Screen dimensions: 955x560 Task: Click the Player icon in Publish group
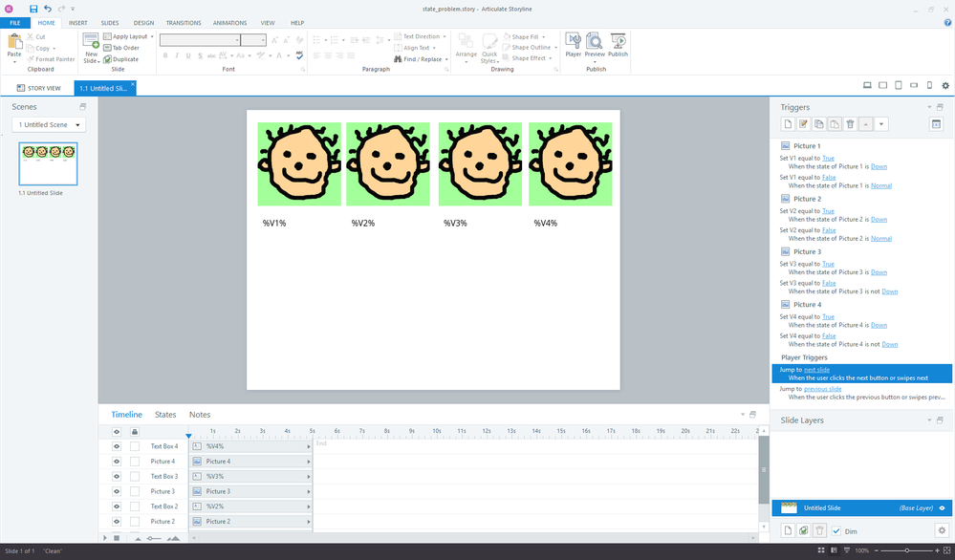(x=573, y=44)
